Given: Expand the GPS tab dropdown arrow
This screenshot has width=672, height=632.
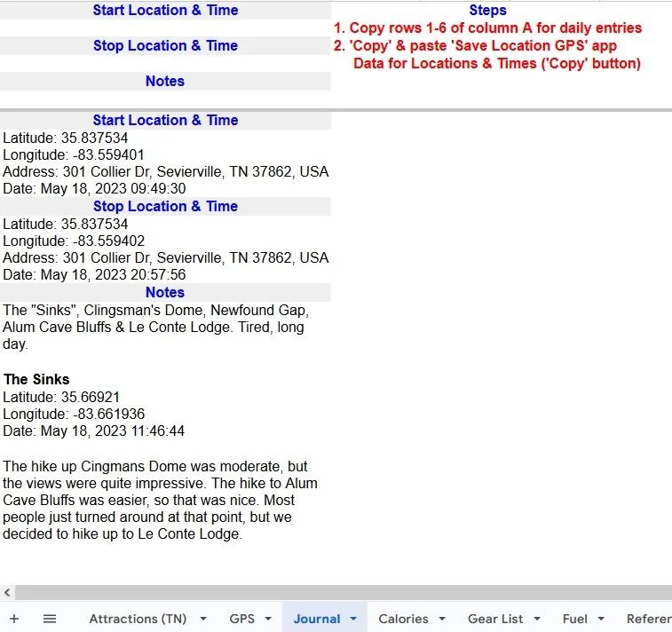Looking at the screenshot, I should pyautogui.click(x=268, y=619).
